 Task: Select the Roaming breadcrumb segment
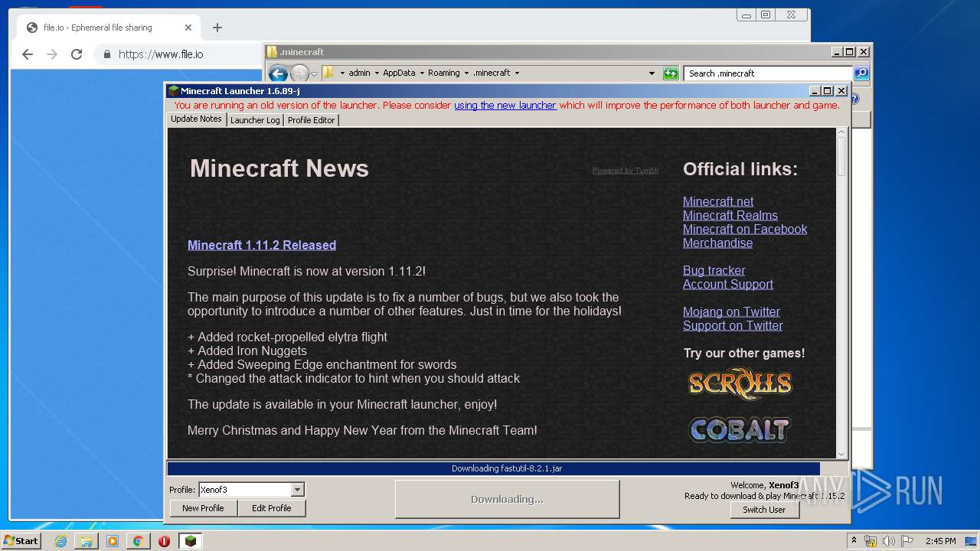click(444, 73)
